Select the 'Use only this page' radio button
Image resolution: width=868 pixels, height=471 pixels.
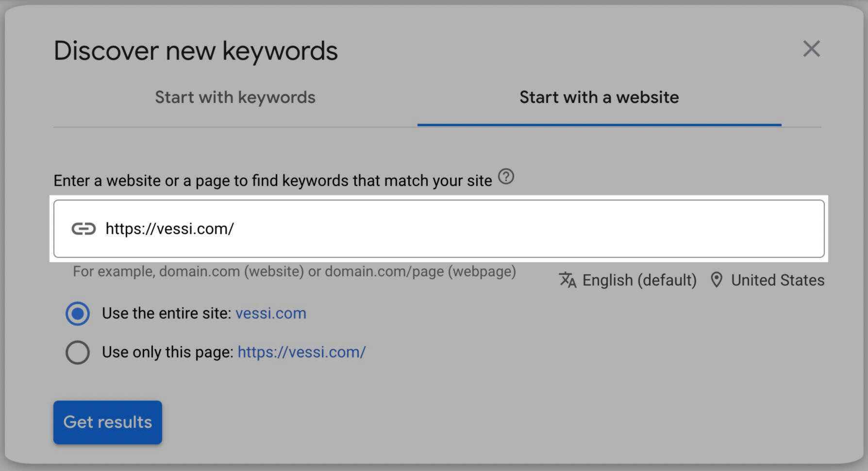click(78, 352)
